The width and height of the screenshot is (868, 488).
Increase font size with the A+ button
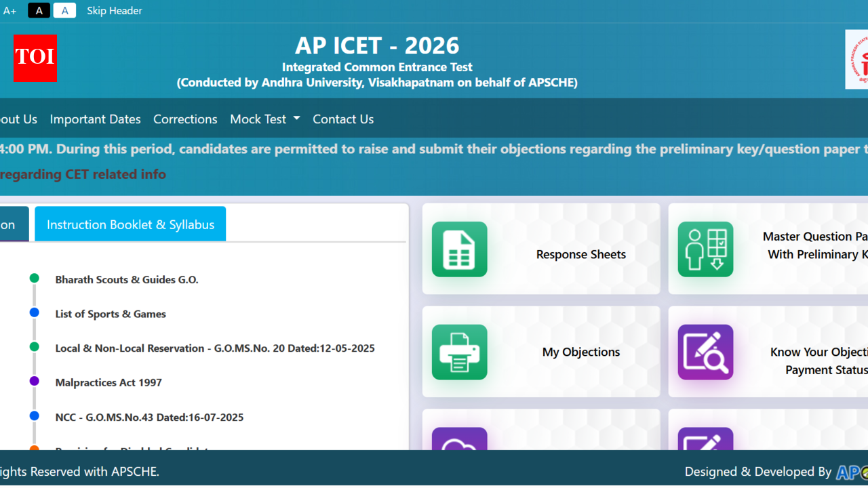coord(9,11)
